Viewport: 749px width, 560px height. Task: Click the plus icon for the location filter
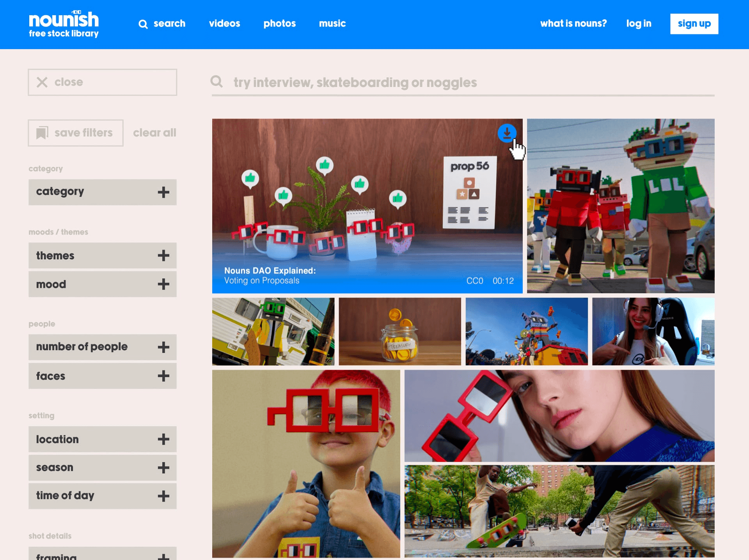163,439
